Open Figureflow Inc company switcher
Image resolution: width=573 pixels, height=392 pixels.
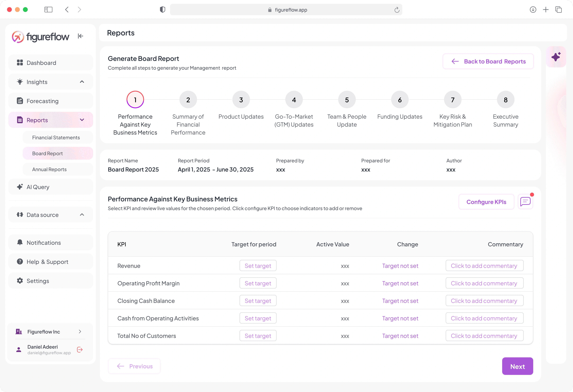[51, 332]
